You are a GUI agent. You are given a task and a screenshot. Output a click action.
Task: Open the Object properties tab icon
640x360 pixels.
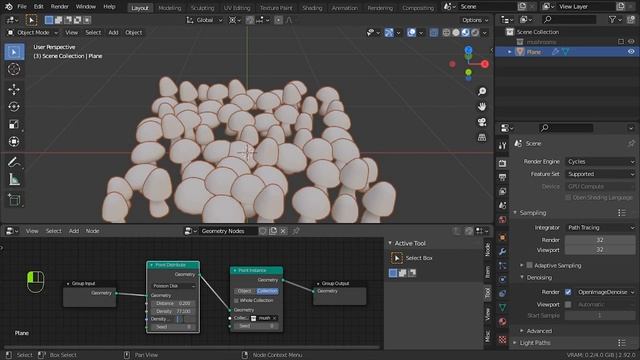click(x=502, y=237)
